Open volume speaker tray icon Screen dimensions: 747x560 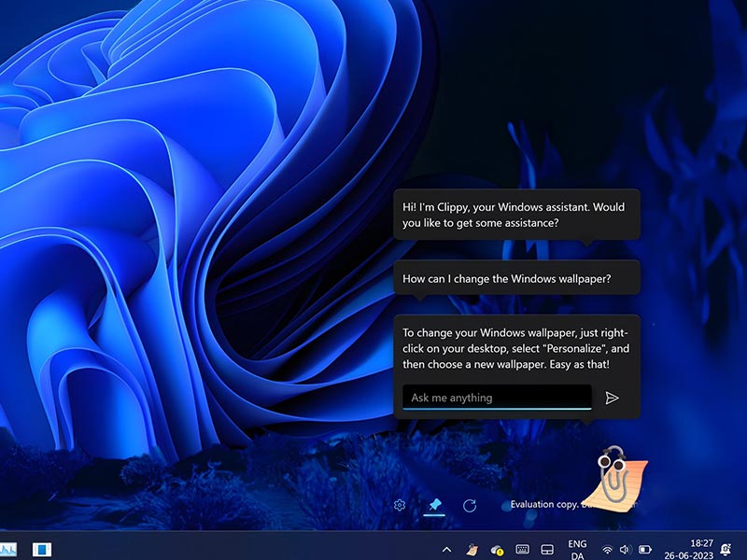pos(625,550)
